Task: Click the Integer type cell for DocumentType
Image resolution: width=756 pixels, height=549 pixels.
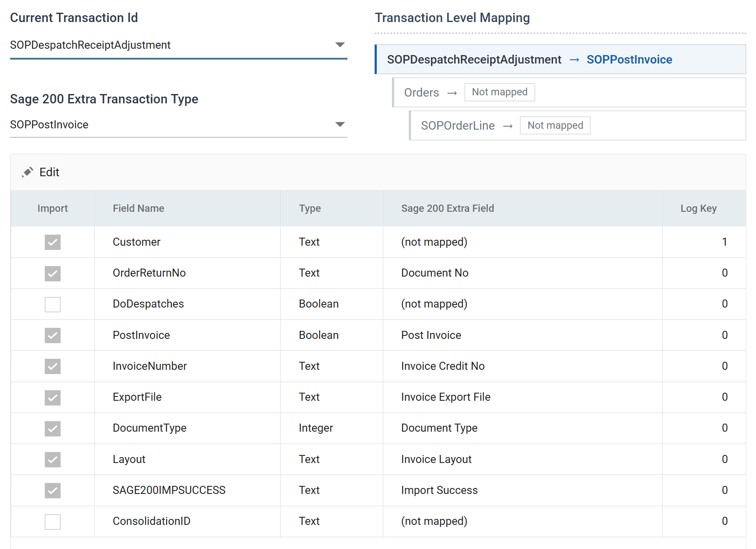Action: (x=332, y=428)
